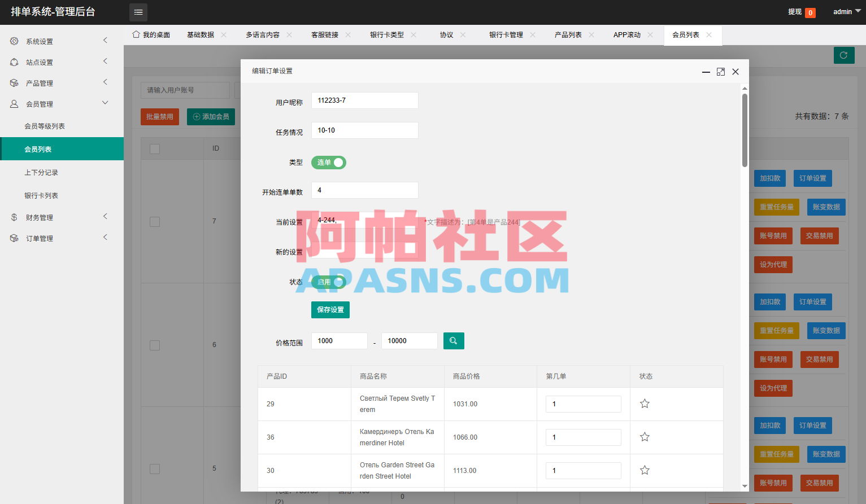
Task: Click the dialog vertical scrollbar thumb
Action: [745, 130]
